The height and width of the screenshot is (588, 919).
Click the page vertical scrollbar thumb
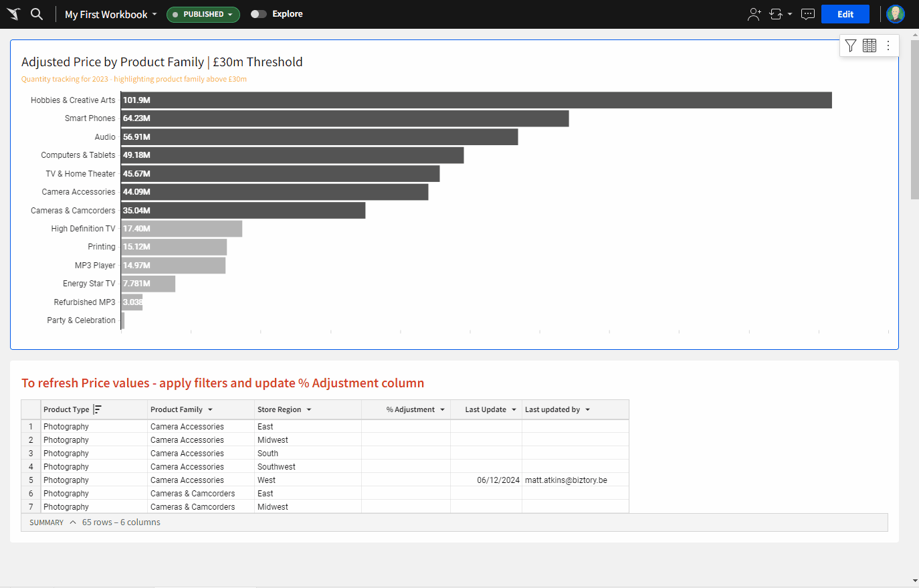tap(914, 120)
